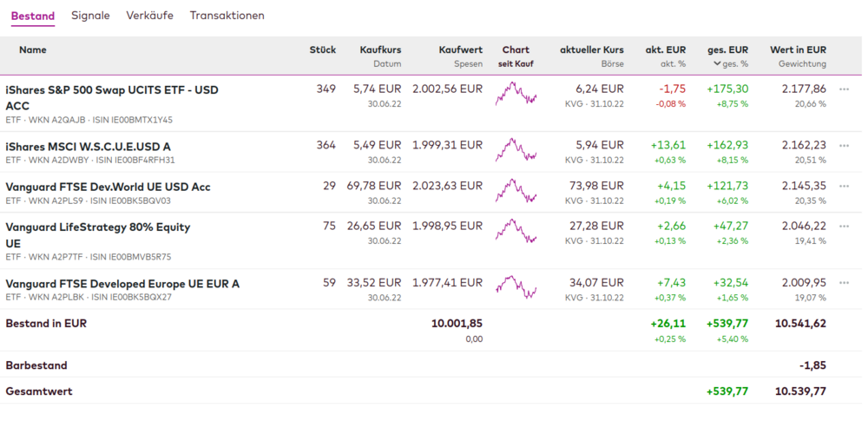Switch to the Signale tab
The image size is (868, 421).
90,16
